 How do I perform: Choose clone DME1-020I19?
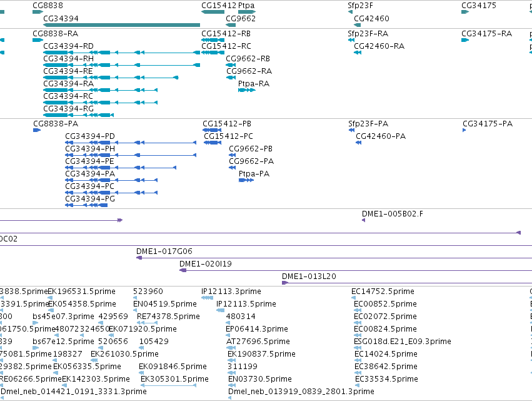tap(206, 264)
